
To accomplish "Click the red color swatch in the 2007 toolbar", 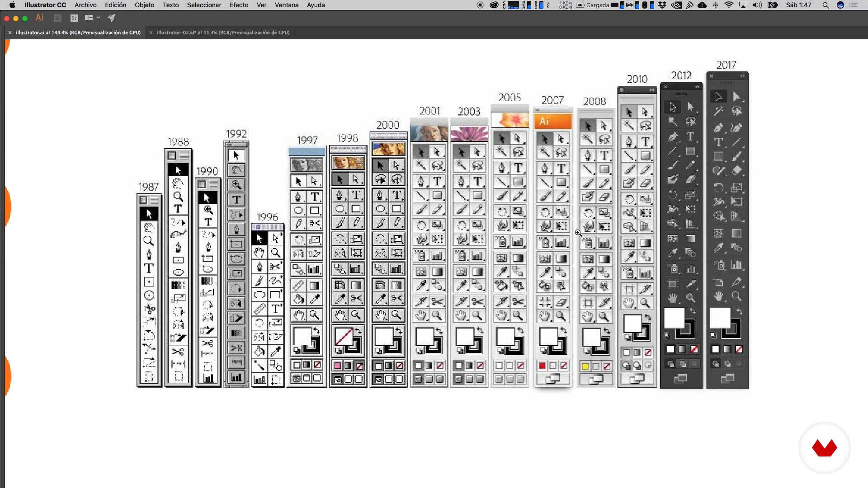I will coord(542,366).
